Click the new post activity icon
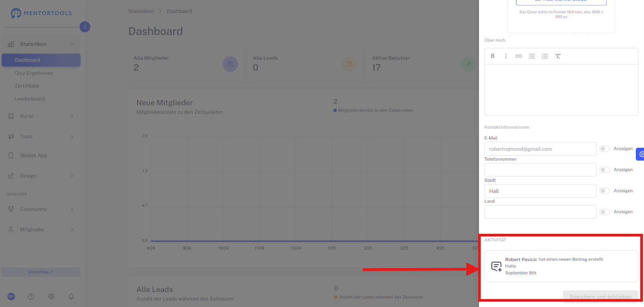Viewport: 644px width, 307px height. (x=496, y=266)
